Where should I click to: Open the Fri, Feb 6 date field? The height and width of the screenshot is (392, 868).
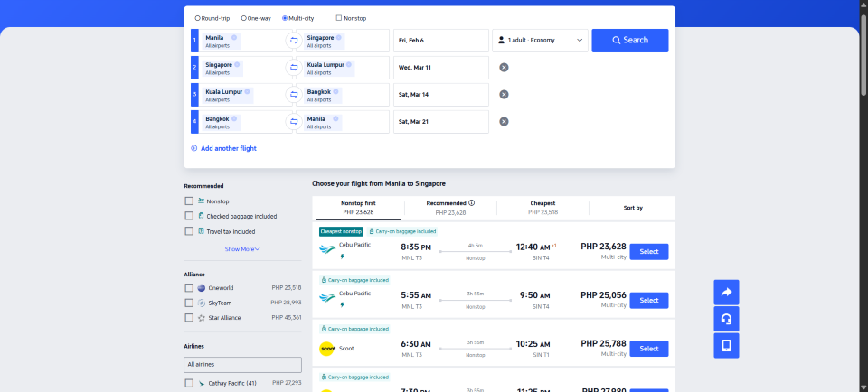441,41
